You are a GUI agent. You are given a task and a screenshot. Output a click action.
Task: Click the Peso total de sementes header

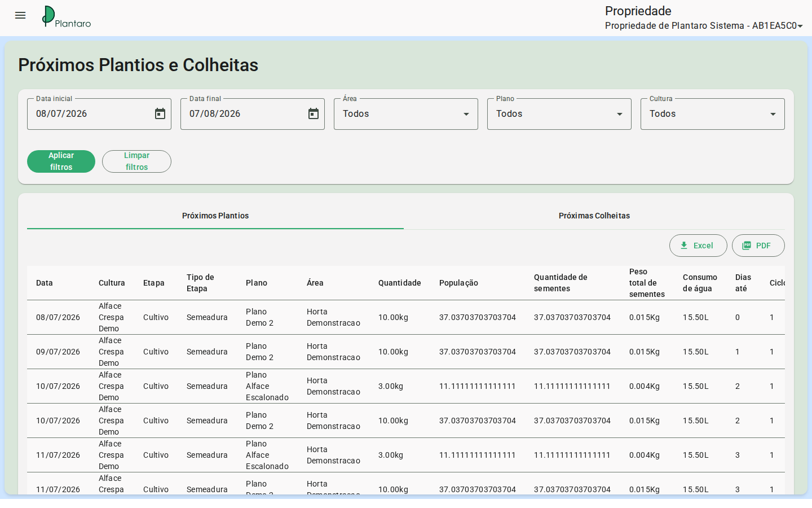click(x=647, y=283)
